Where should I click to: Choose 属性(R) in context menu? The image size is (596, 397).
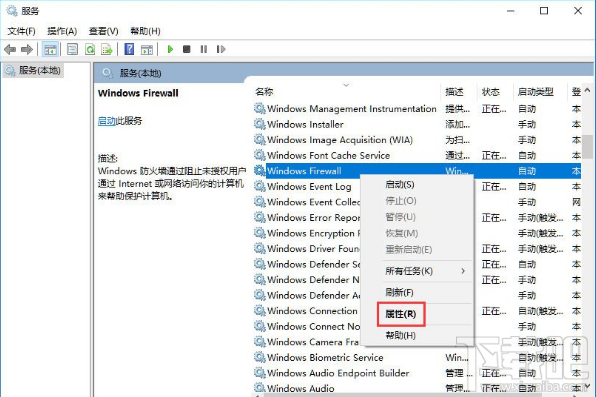coord(401,314)
